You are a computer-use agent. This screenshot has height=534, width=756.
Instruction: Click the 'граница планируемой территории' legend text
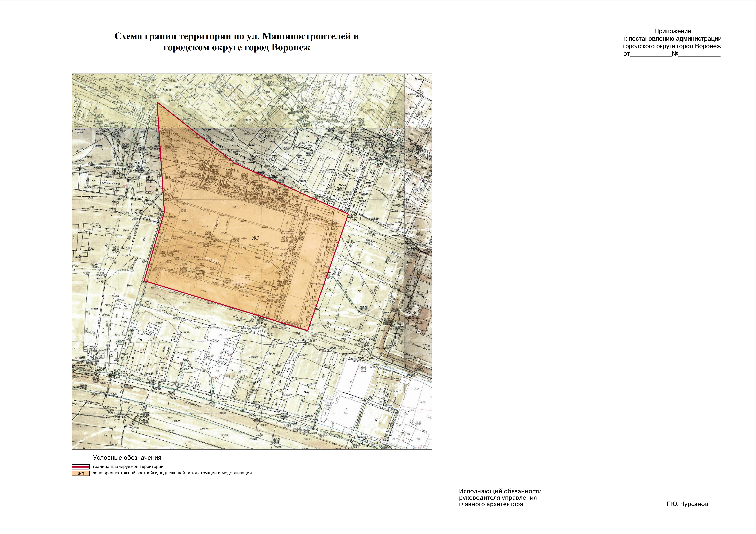[x=128, y=466]
